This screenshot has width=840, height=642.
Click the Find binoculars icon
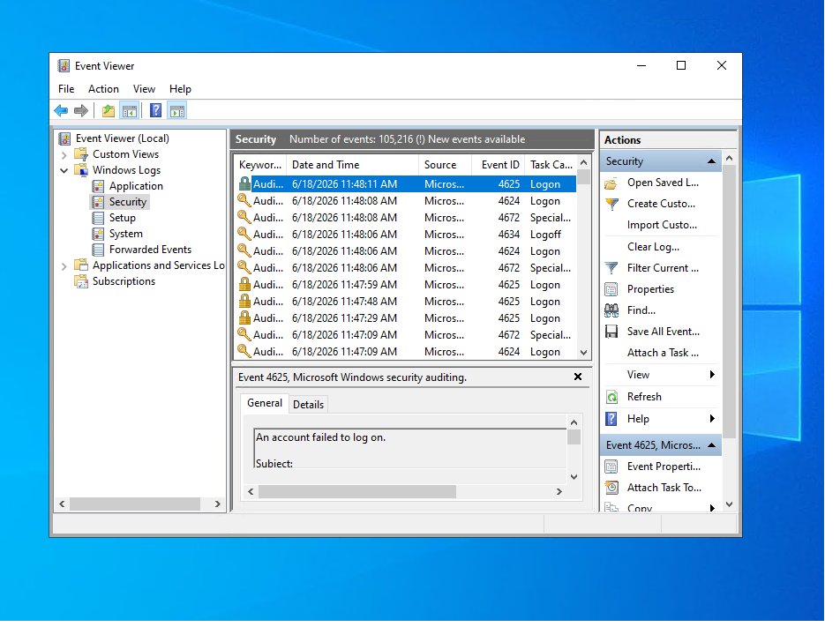coord(611,310)
